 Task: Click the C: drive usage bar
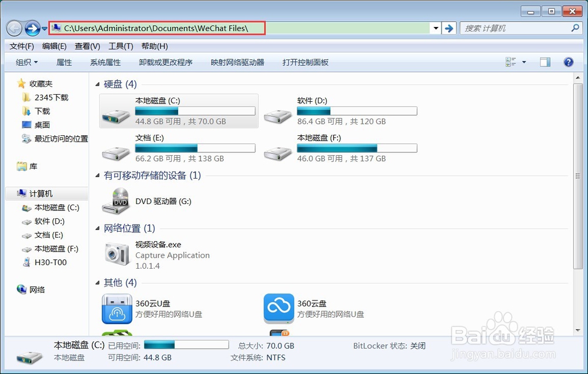(195, 111)
